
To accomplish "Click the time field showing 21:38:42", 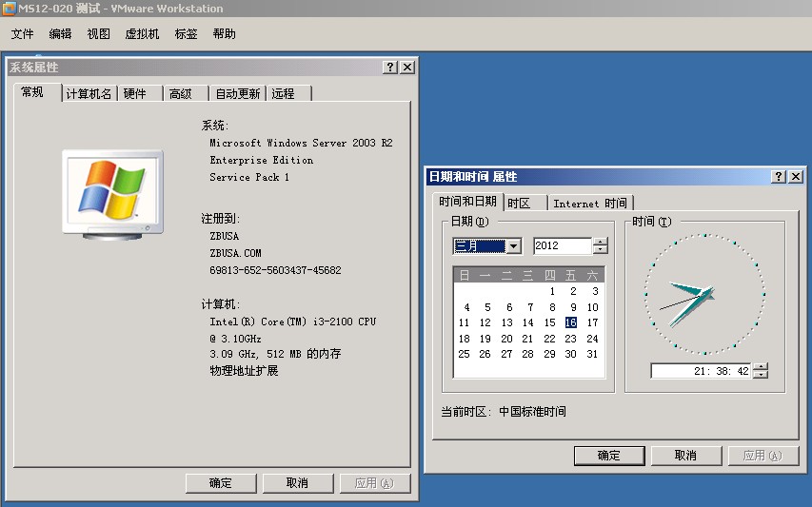I will [x=702, y=371].
